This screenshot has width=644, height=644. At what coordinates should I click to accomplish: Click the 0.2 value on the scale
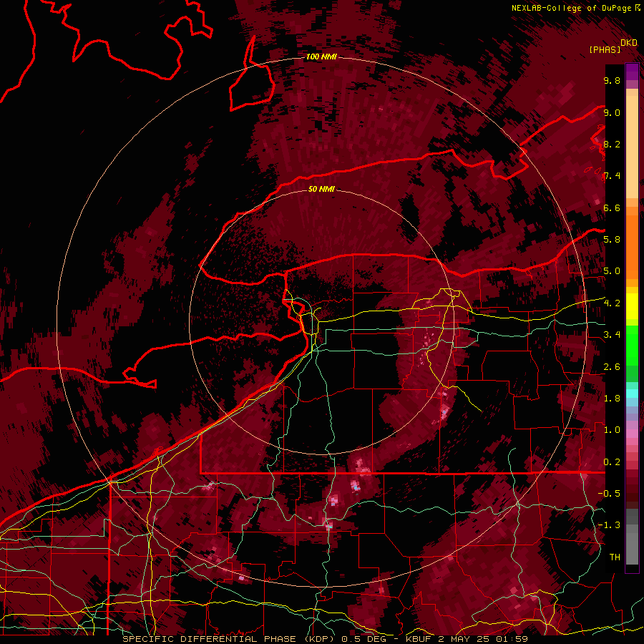(x=612, y=462)
